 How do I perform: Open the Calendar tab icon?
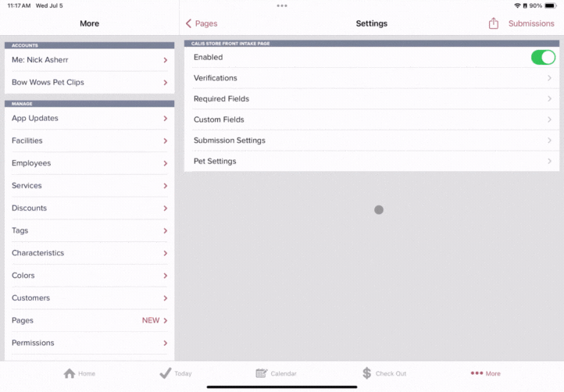pos(262,373)
